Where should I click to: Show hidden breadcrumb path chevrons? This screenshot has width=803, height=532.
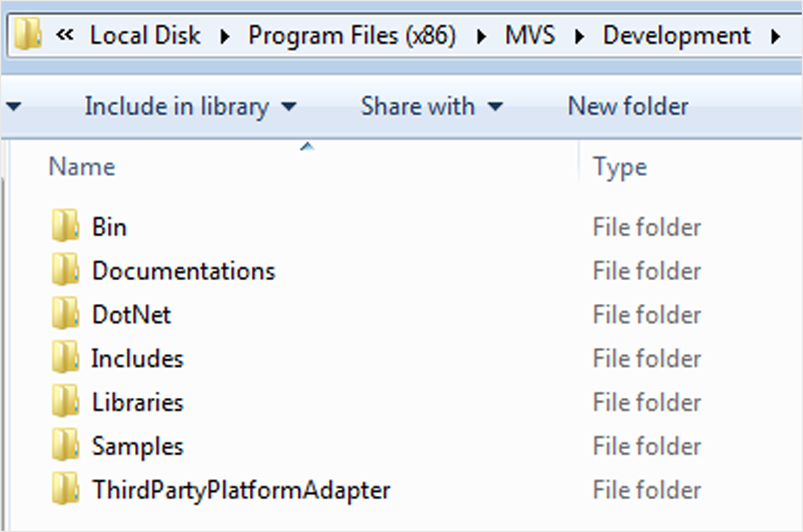(x=64, y=35)
